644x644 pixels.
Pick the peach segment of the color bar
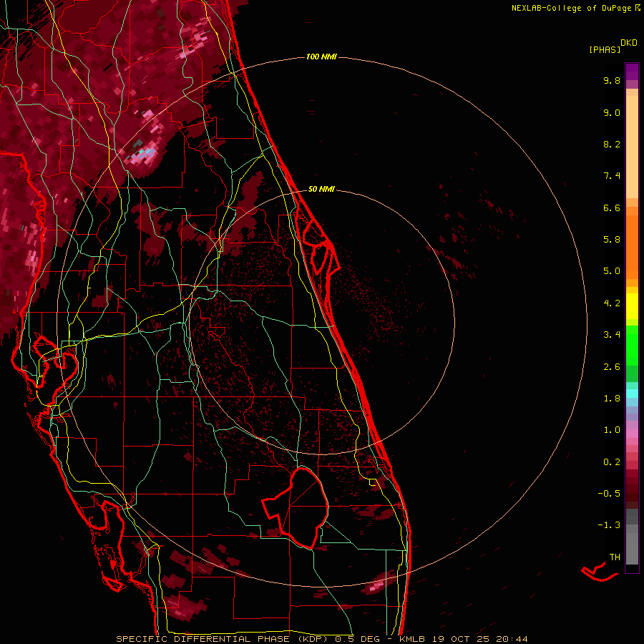pos(632,148)
